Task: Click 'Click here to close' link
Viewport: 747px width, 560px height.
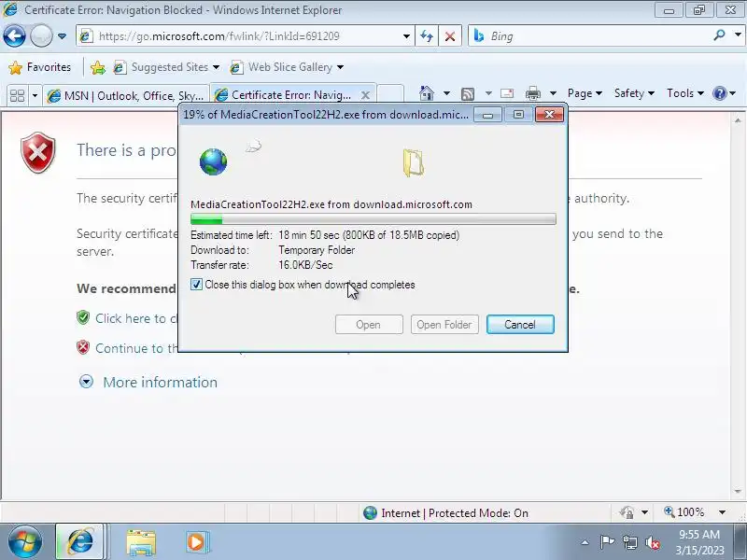Action: (135, 318)
